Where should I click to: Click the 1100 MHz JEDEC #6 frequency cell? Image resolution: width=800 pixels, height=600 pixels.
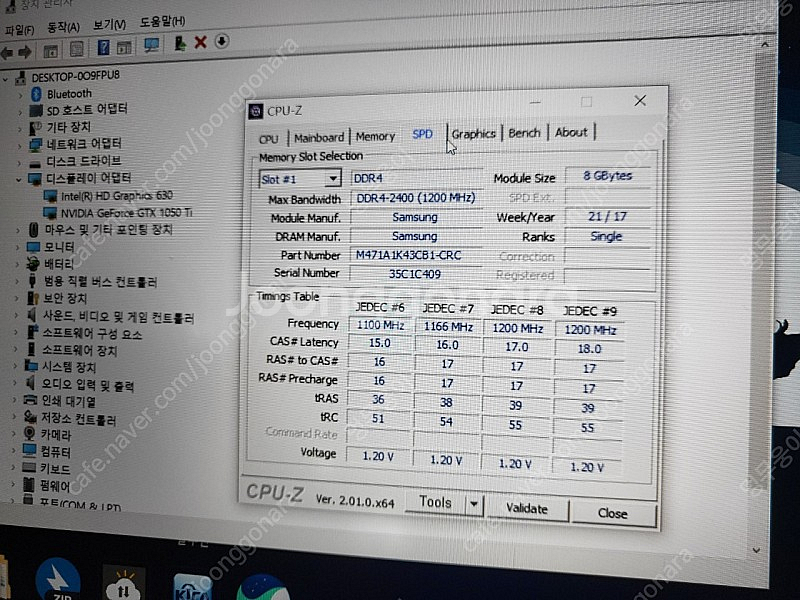click(x=380, y=325)
